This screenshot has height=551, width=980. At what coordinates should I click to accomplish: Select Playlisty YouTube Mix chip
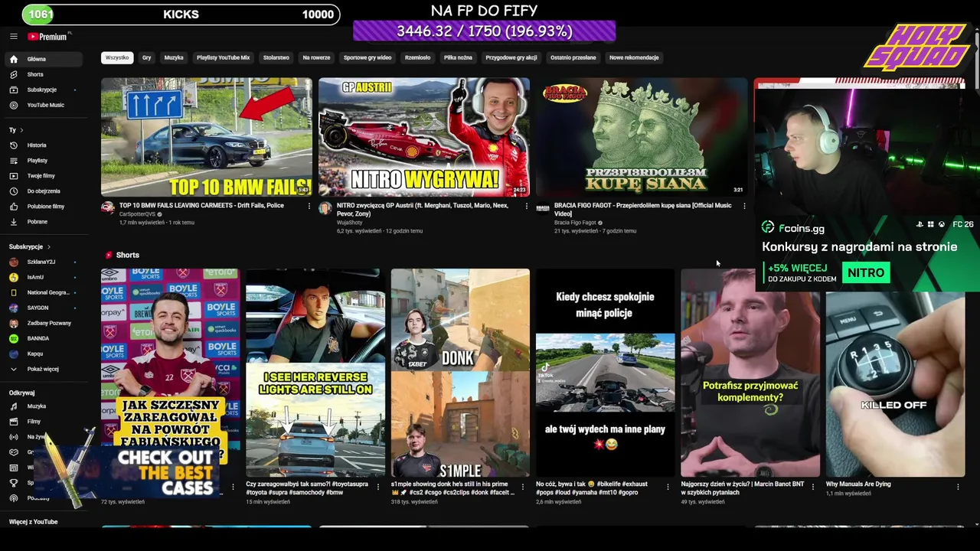(223, 57)
